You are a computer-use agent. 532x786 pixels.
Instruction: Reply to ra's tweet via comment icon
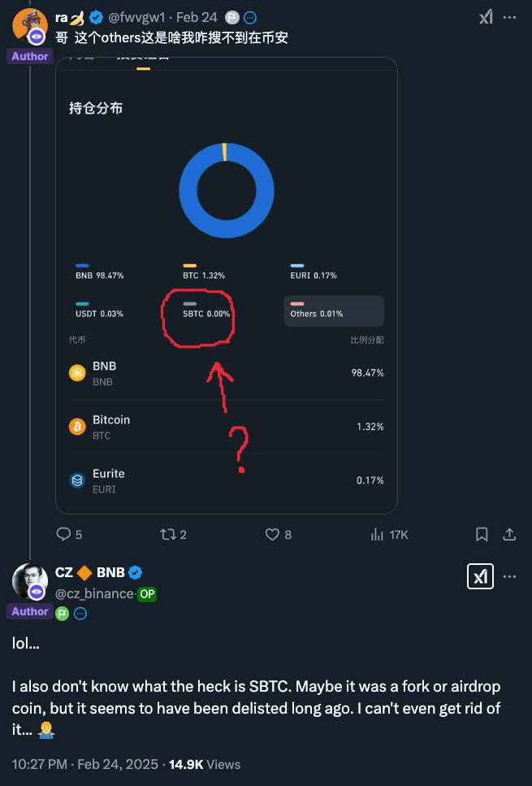click(63, 534)
